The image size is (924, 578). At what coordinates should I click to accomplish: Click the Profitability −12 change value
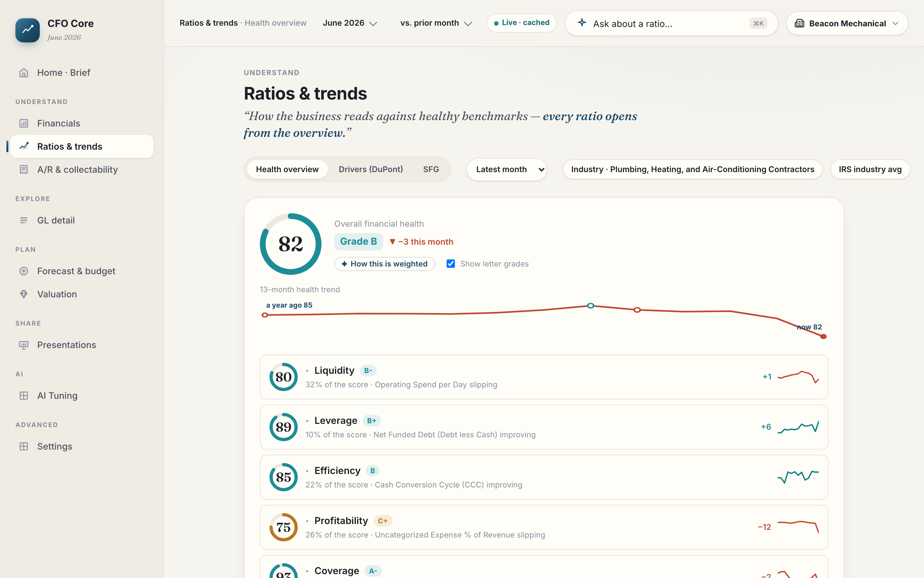[765, 527]
